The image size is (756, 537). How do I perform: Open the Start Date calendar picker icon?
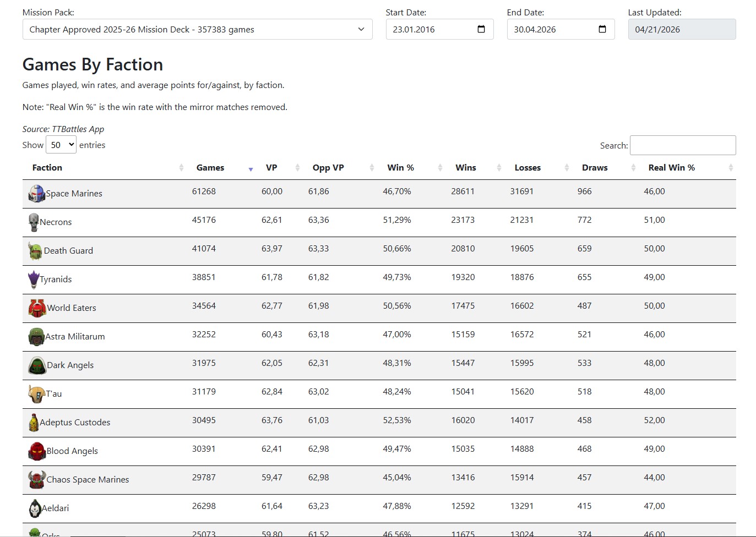[x=481, y=29]
